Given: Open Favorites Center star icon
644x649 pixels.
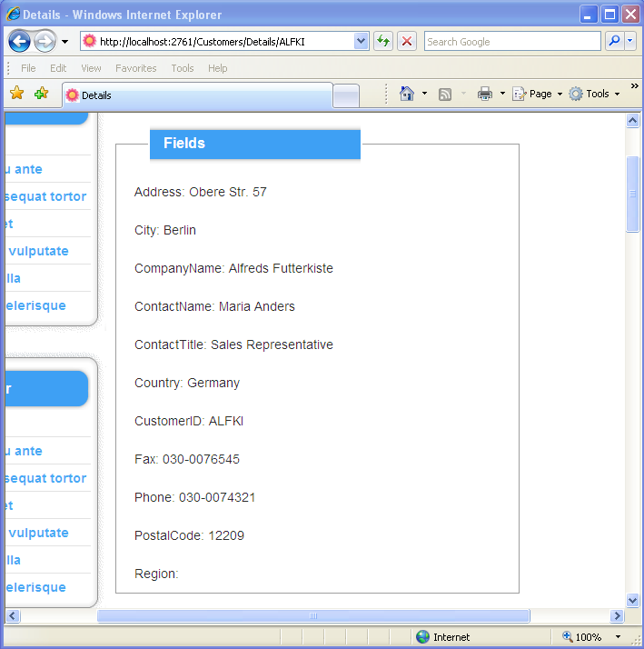Looking at the screenshot, I should [x=16, y=93].
